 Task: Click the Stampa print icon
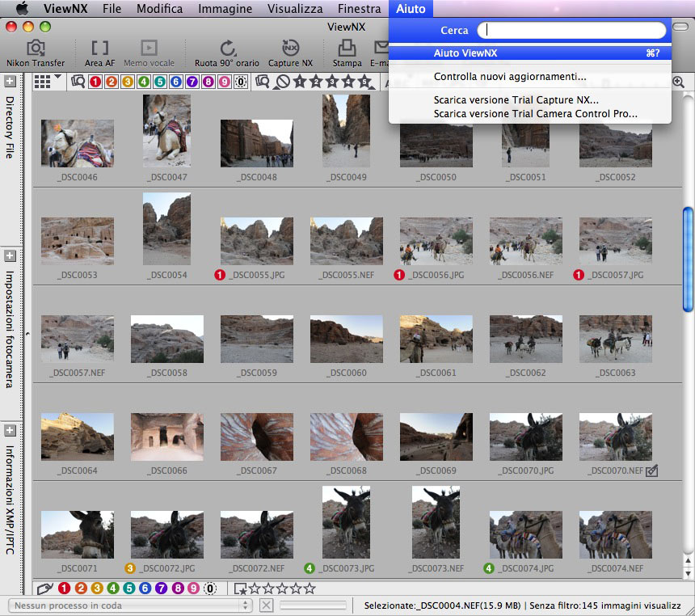pyautogui.click(x=347, y=53)
